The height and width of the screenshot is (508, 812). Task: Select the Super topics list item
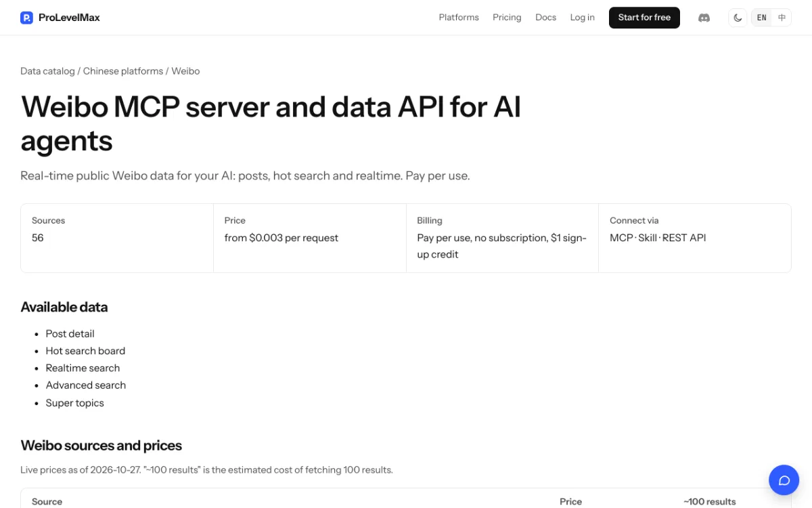[74, 403]
